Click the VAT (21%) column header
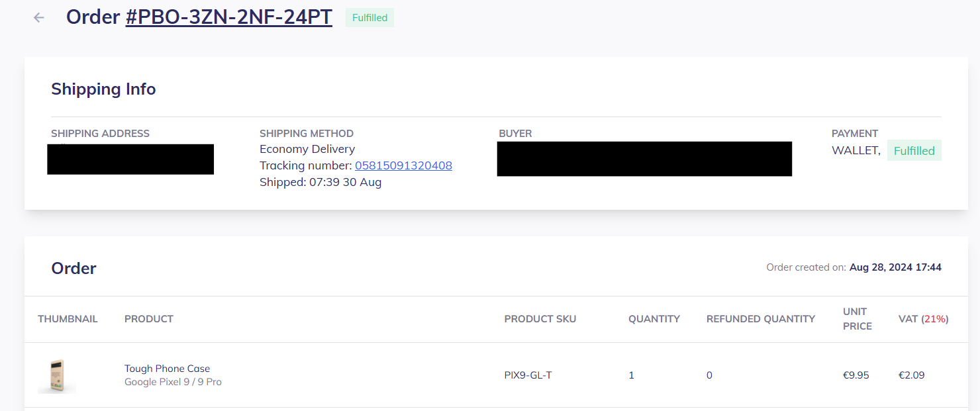The height and width of the screenshot is (411, 980). tap(923, 319)
